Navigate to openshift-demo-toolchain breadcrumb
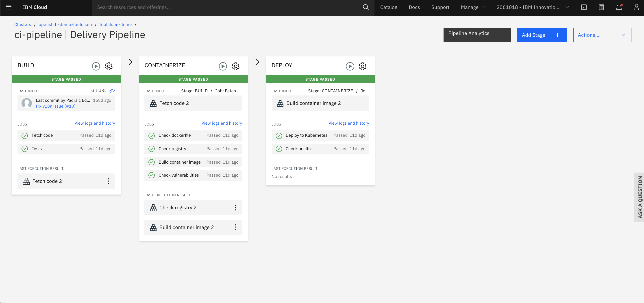The image size is (644, 303). [x=65, y=24]
